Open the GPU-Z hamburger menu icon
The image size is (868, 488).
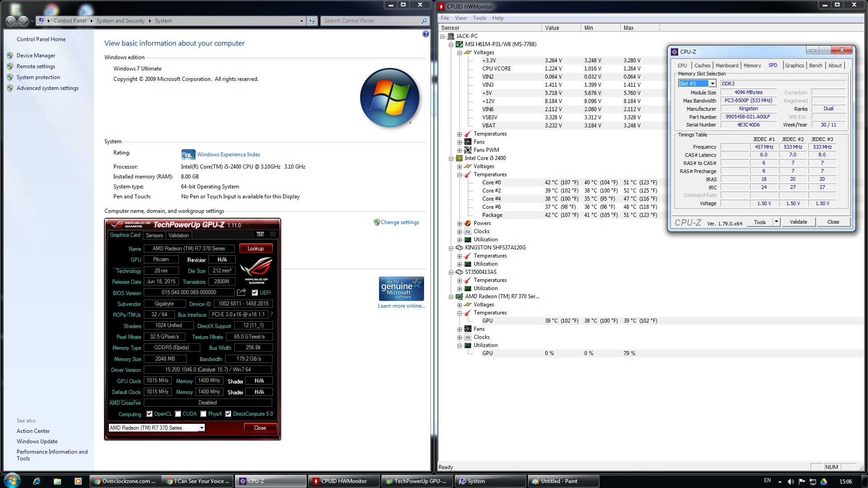coord(273,234)
